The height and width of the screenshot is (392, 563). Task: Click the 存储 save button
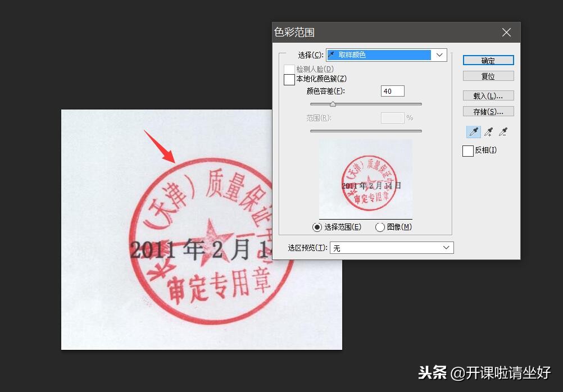(x=488, y=111)
